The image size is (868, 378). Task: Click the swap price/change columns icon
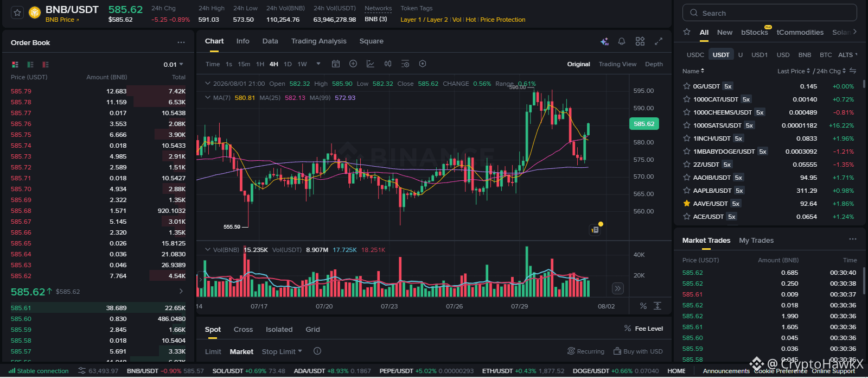853,71
